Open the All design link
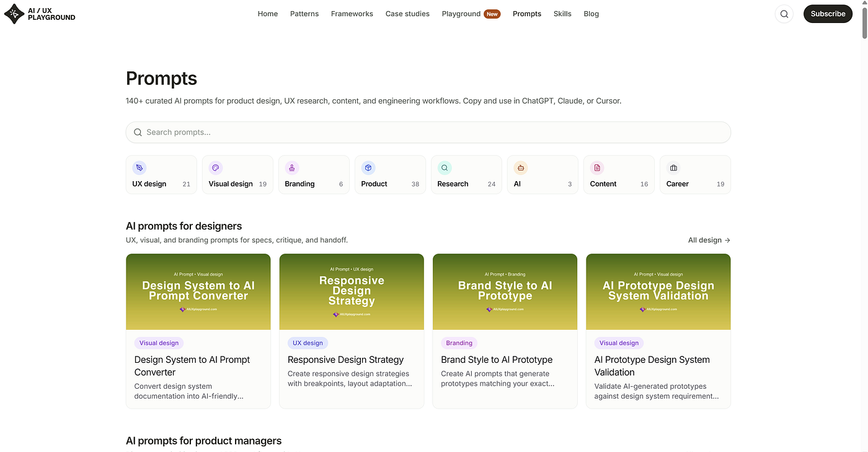Viewport: 868px width, 452px height. [x=709, y=240]
